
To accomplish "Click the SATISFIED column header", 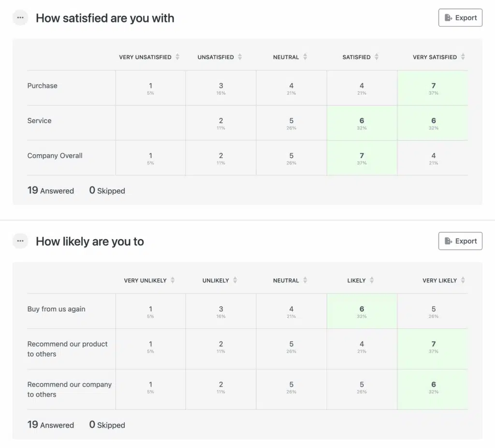I will 356,57.
